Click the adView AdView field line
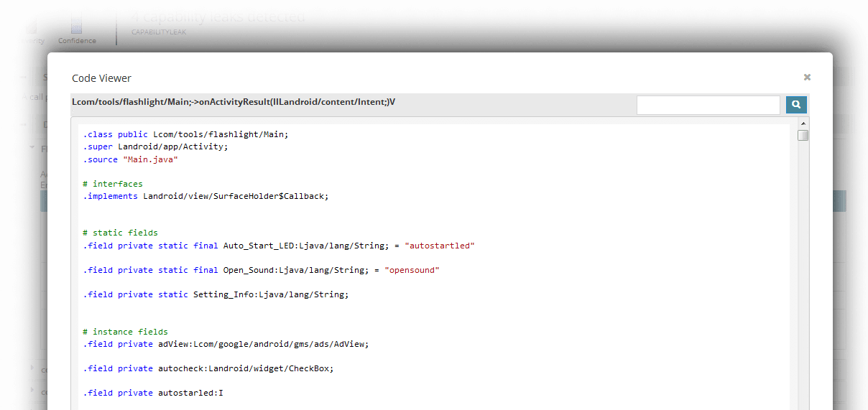868x410 pixels. coord(226,344)
